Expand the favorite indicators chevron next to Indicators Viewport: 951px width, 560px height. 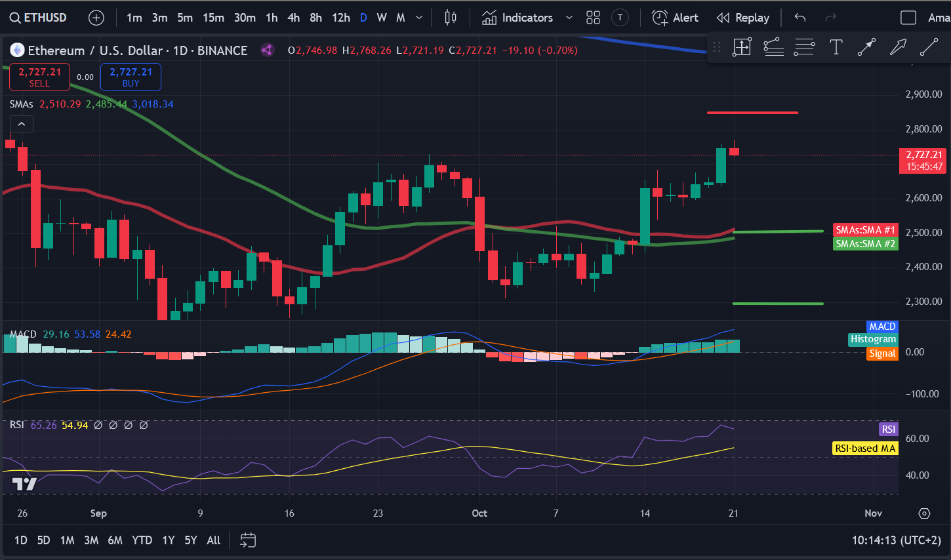[569, 18]
